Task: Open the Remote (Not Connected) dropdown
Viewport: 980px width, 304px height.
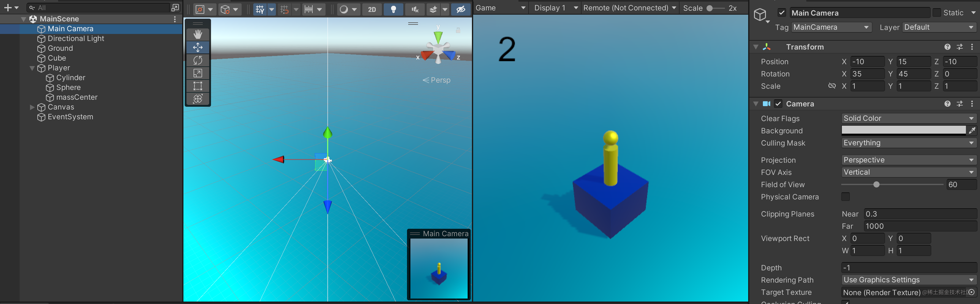Action: (629, 8)
